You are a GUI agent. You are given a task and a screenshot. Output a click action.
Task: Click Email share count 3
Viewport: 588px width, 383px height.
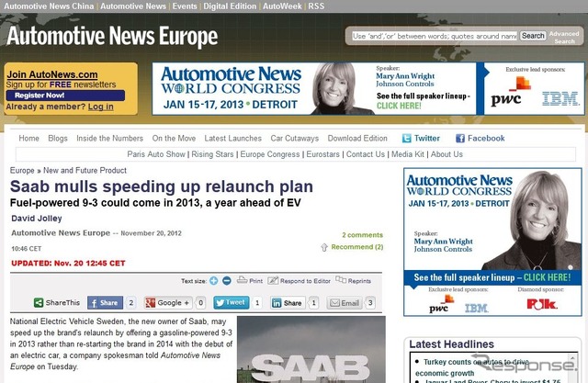tap(370, 303)
